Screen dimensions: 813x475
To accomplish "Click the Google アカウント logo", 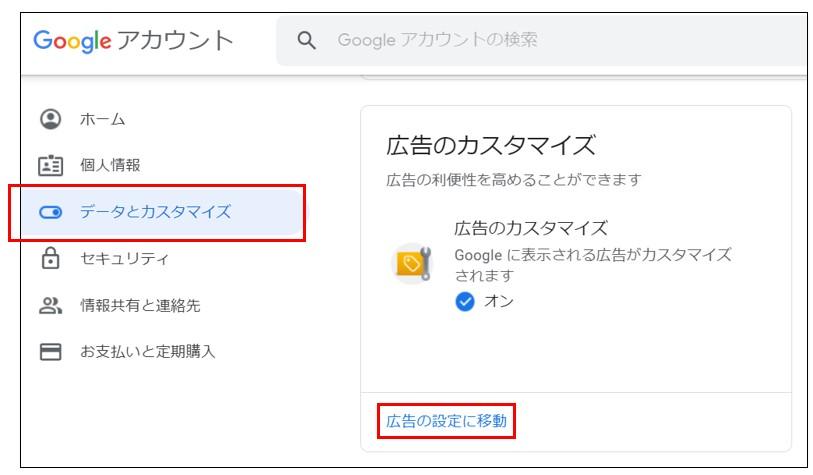I will [133, 41].
